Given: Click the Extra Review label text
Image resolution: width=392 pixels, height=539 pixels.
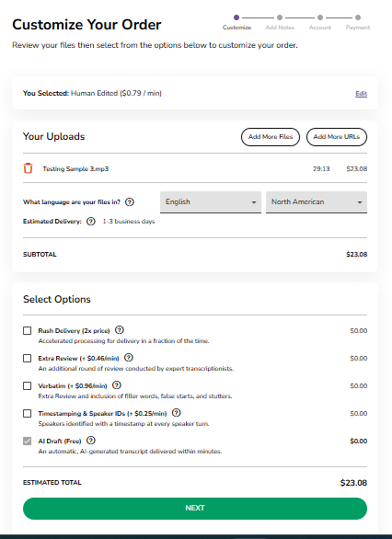Looking at the screenshot, I should click(78, 358).
